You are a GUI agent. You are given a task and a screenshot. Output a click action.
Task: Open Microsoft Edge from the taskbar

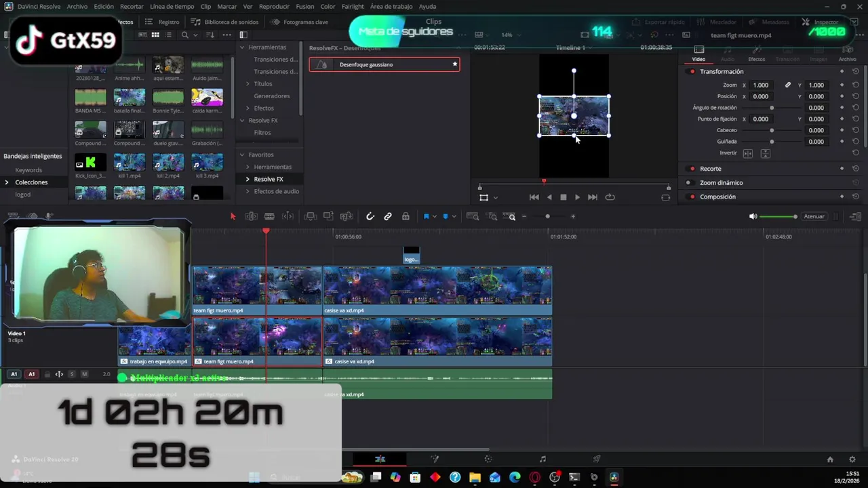click(515, 477)
